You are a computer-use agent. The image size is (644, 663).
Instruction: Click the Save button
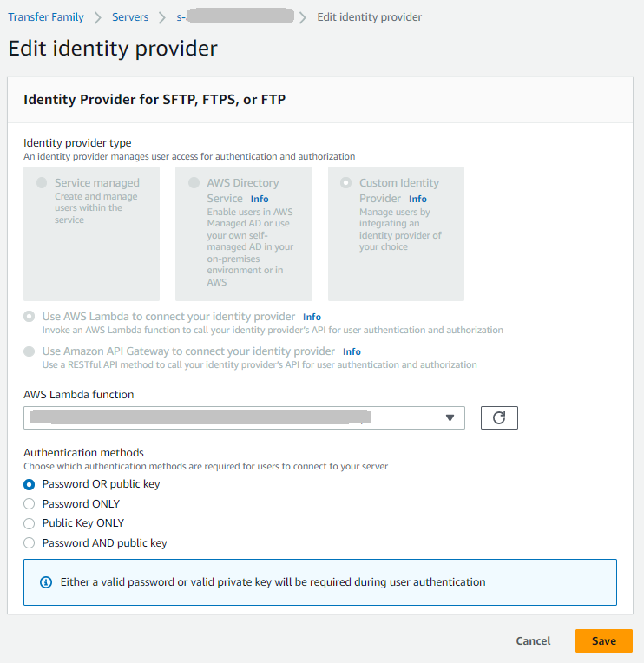pos(603,641)
